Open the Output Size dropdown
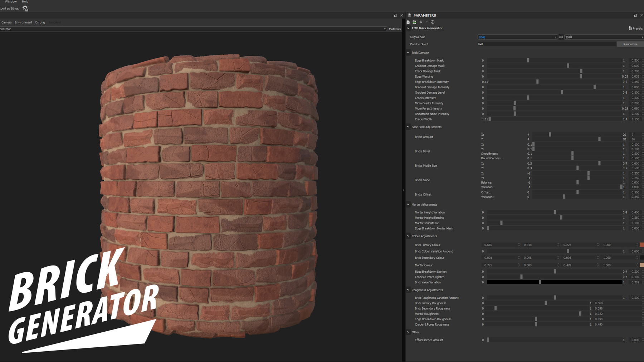644x362 pixels. (x=555, y=37)
